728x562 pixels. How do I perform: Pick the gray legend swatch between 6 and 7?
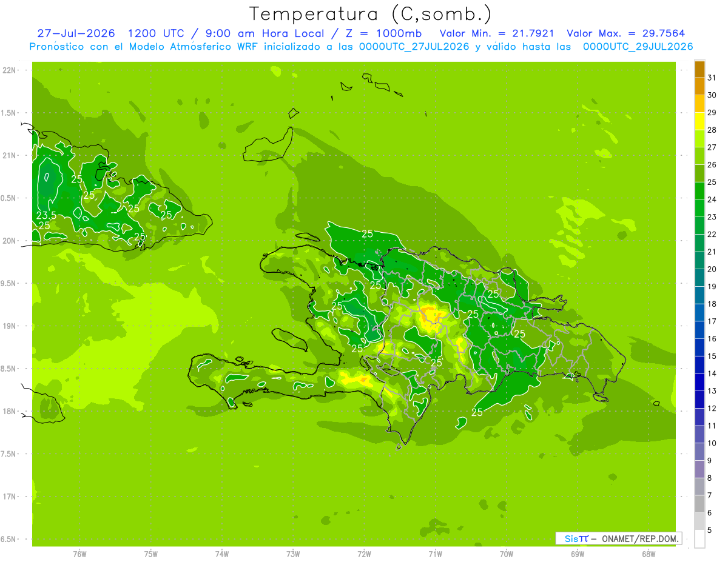[x=699, y=504]
